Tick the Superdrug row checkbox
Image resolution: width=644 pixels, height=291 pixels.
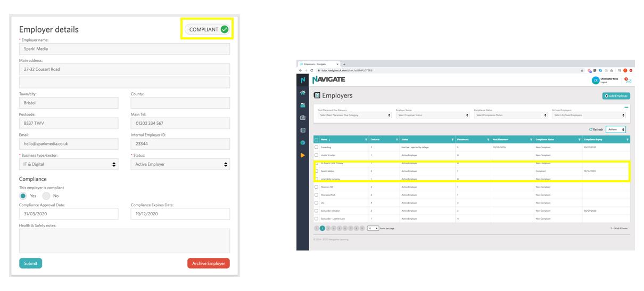coord(317,147)
